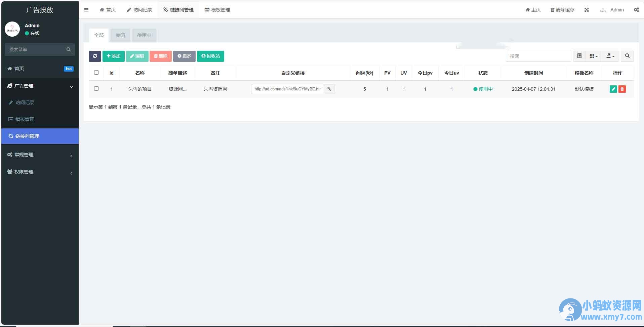Click the red trash icon in row 1

[x=622, y=89]
